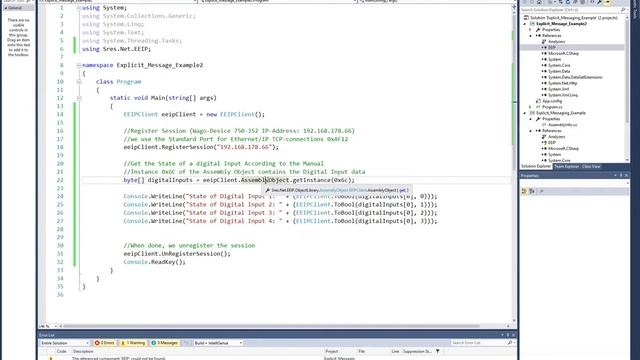Focus the Search Solution Explorer field
Screen dimensions: 640x360
point(570,10)
